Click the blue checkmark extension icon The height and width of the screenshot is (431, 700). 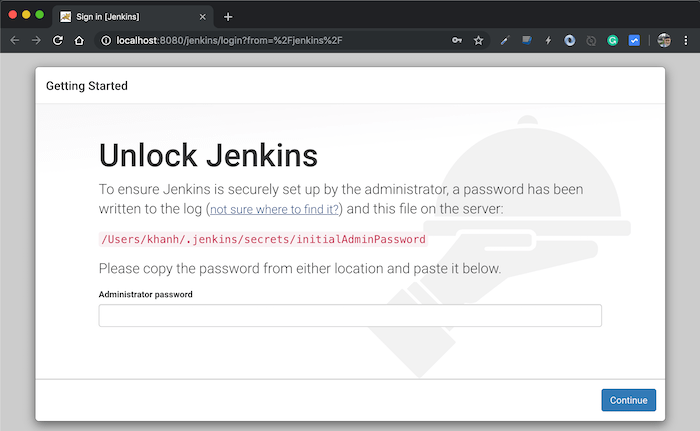(634, 41)
